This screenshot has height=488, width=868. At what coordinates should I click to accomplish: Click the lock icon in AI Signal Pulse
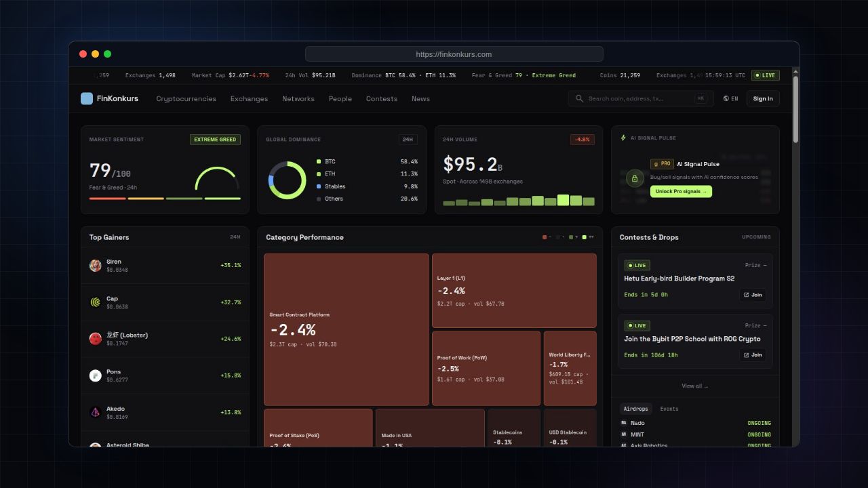(635, 178)
